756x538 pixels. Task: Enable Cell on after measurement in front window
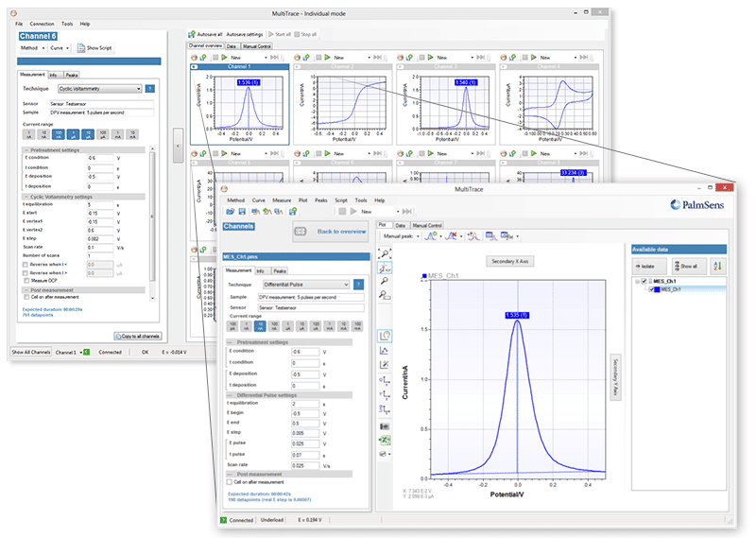[230, 482]
